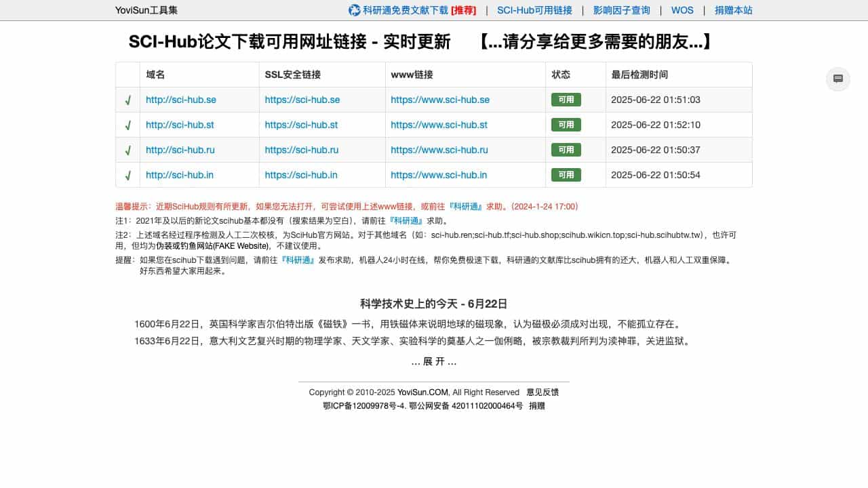Open 影响因子查询 in the top navigation

[x=621, y=10]
